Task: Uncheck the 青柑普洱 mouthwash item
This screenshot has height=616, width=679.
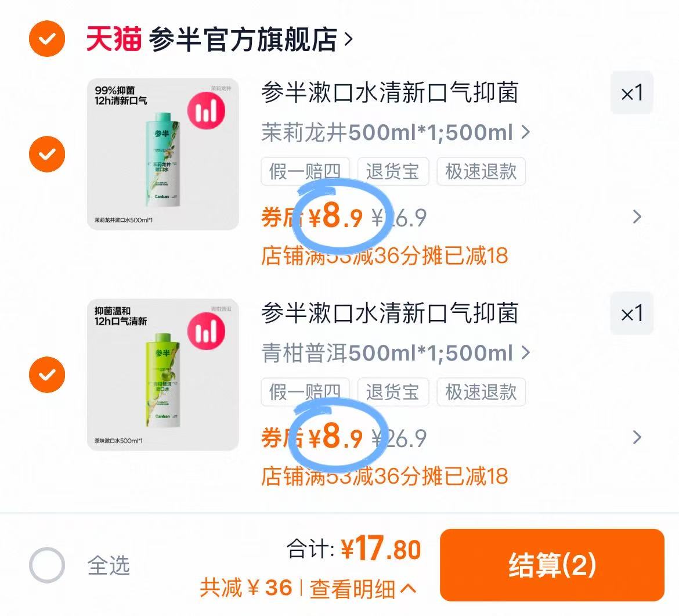Action: tap(47, 374)
